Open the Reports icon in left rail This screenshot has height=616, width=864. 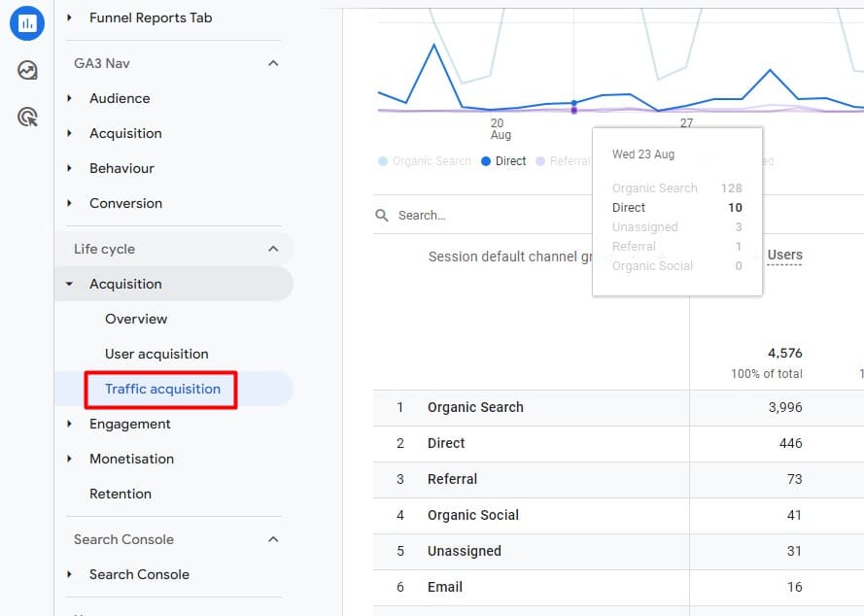[x=27, y=23]
